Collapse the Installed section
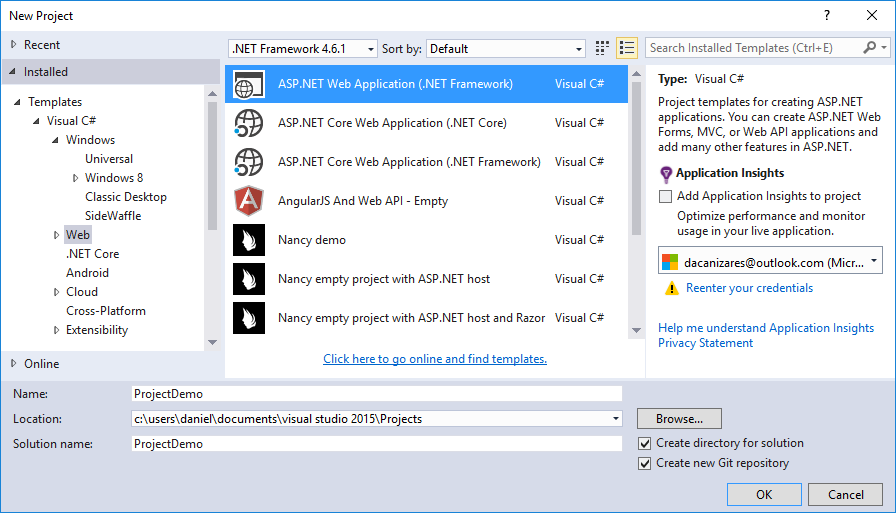Screen dimensions: 896x513 pos(12,71)
